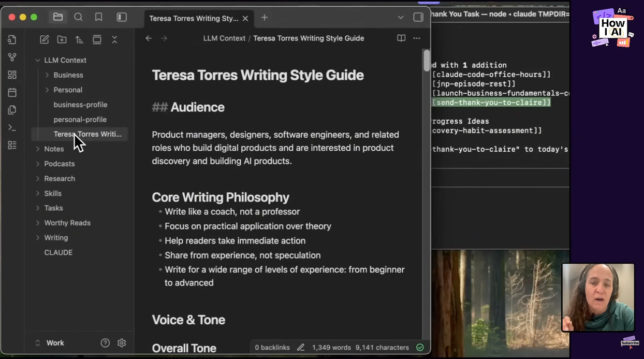Toggle right sidebar panel
644x359 pixels.
418,17
